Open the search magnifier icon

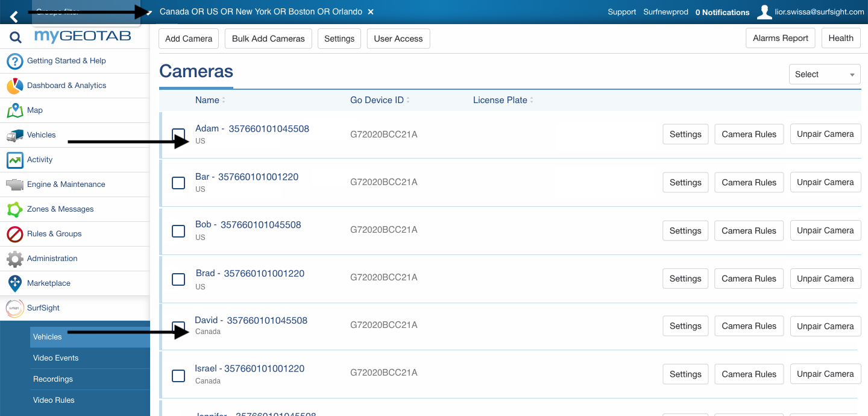15,36
